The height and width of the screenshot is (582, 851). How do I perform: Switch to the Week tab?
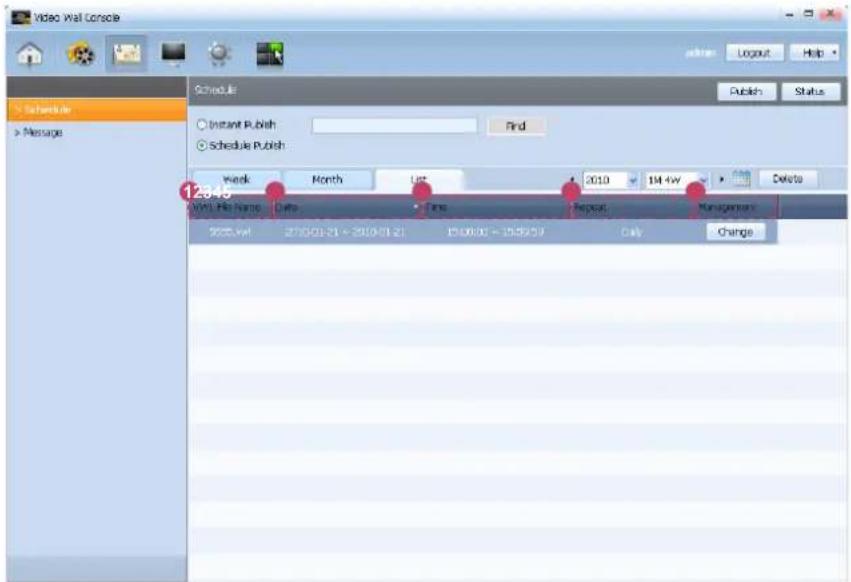coord(237,179)
